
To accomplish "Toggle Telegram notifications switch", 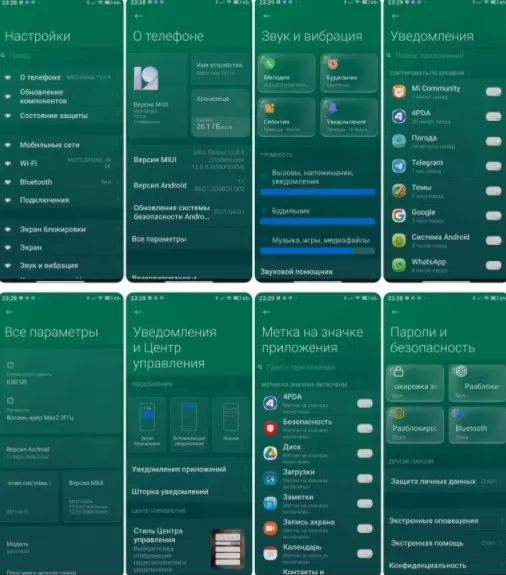I will 493,166.
